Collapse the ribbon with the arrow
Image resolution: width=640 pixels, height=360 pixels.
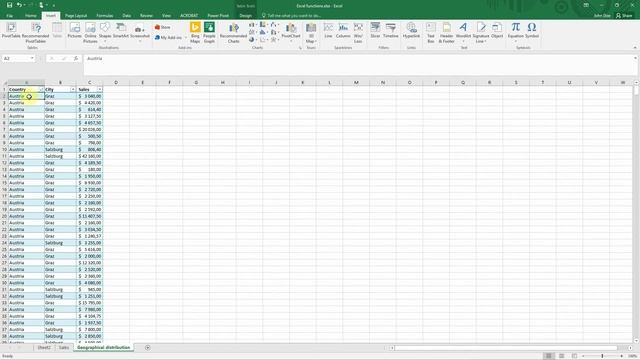coord(635,48)
